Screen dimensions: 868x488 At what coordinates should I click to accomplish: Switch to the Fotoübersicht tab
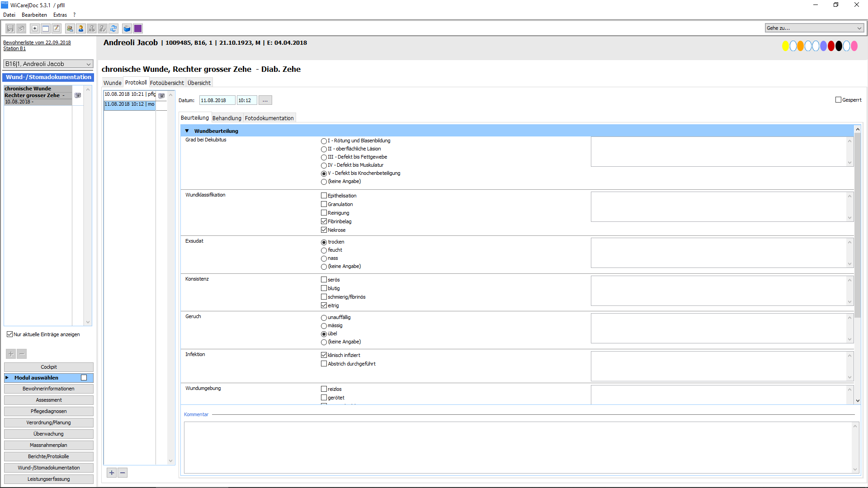167,83
